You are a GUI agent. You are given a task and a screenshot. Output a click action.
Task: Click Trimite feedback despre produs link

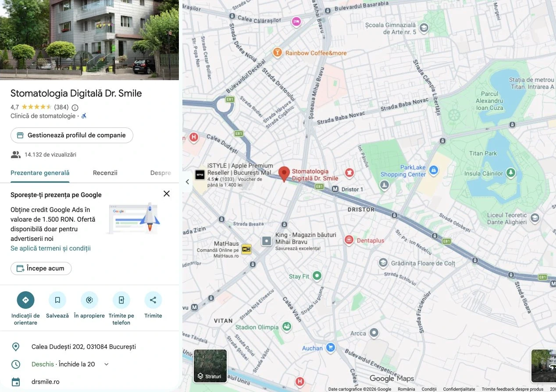click(x=512, y=389)
